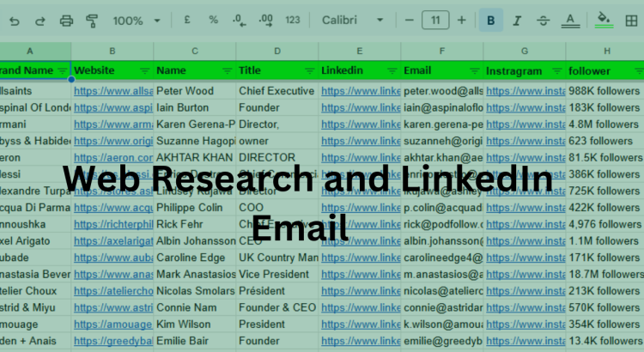Toggle Bold formatting
This screenshot has width=644, height=352.
pos(491,21)
